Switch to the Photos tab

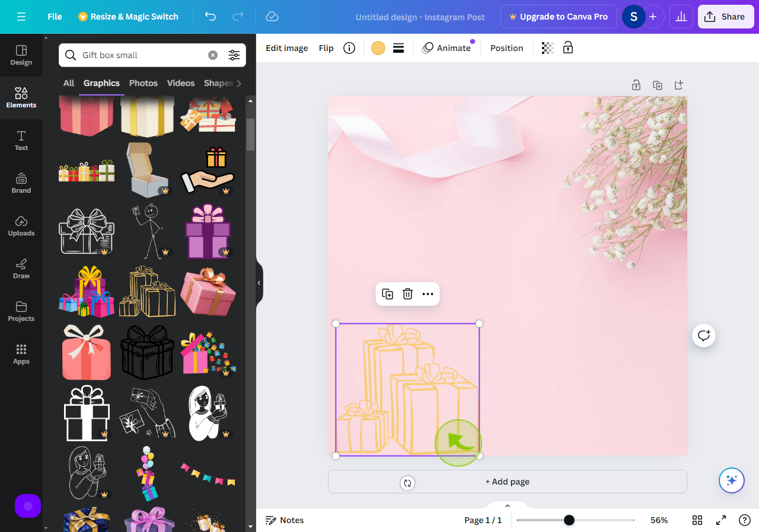[143, 83]
